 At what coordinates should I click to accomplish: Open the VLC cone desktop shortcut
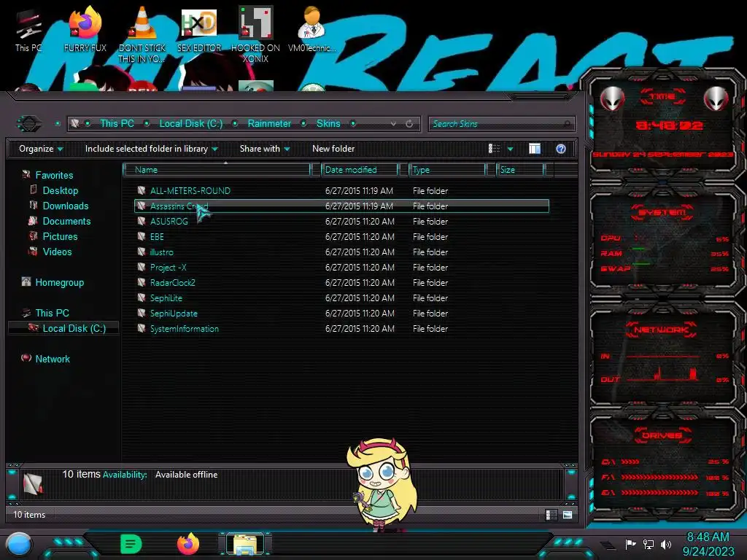point(142,34)
